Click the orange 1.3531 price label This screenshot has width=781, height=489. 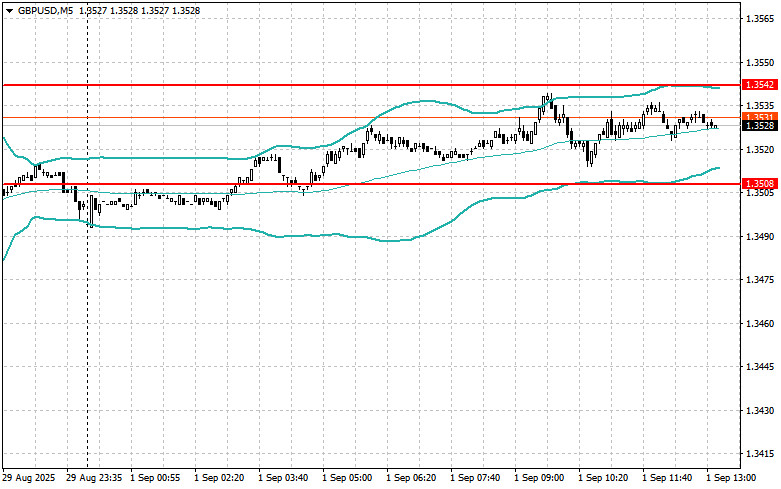pos(760,117)
